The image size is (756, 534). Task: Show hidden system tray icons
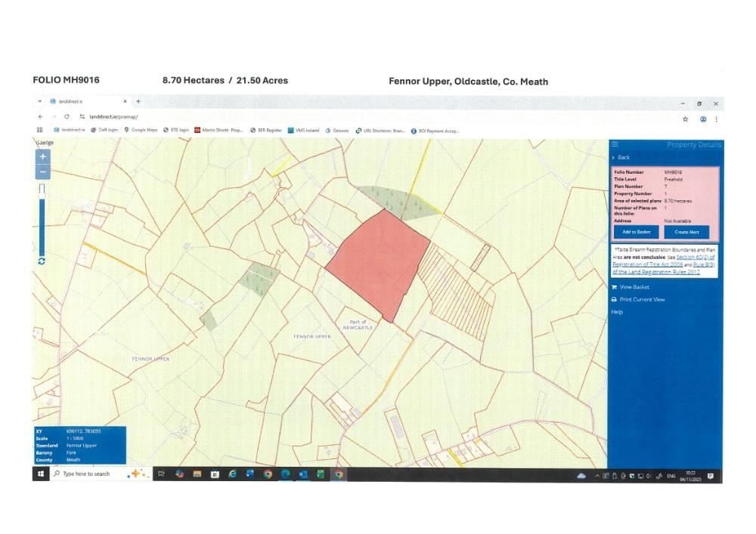[596, 476]
